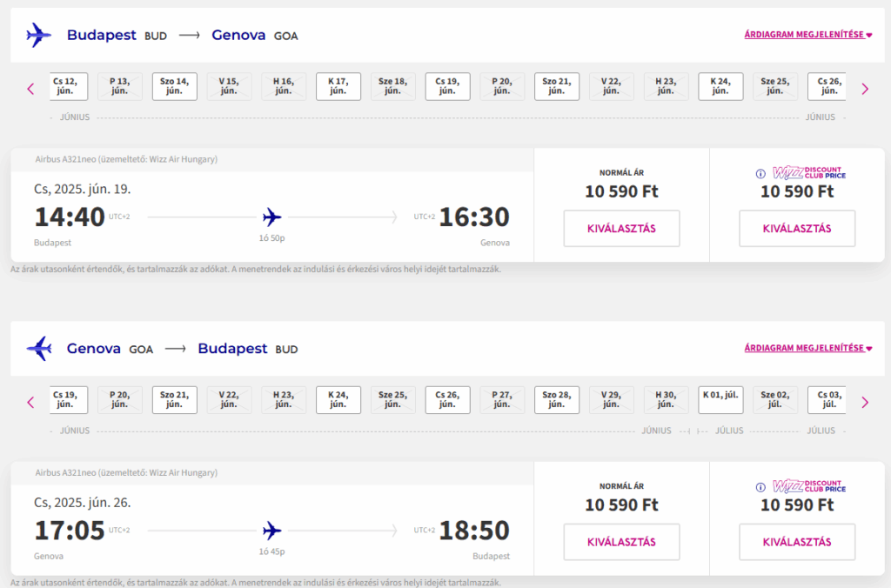Choose return Wizz Discount Club price Kiválasztás

point(797,542)
